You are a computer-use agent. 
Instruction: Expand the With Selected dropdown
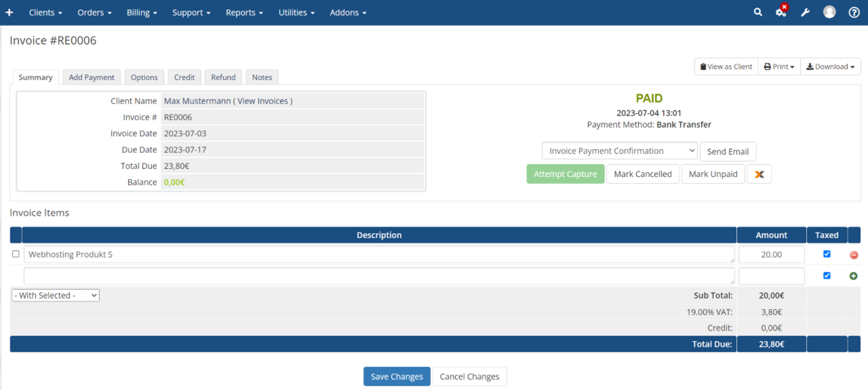[56, 296]
